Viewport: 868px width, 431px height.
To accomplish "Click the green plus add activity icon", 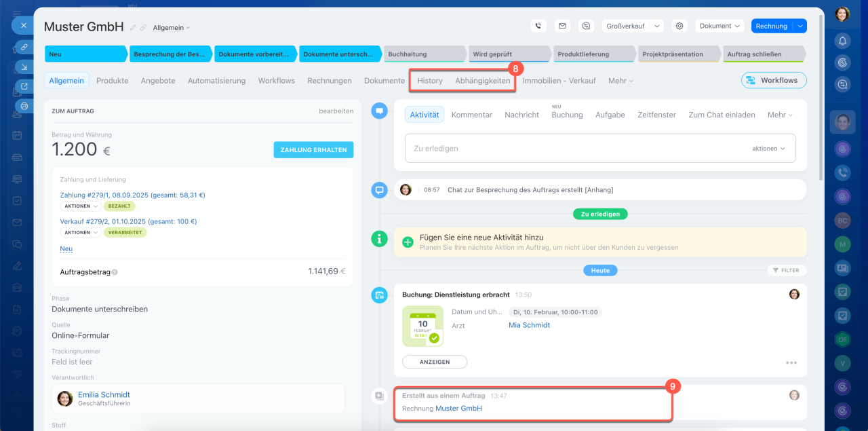I will tap(408, 242).
